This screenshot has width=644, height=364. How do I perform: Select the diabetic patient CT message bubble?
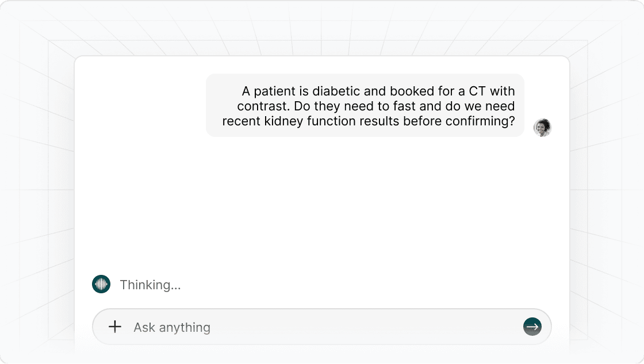pyautogui.click(x=365, y=105)
